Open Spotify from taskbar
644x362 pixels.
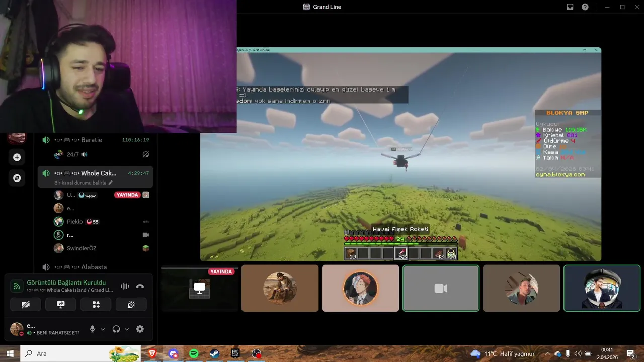[x=194, y=353]
